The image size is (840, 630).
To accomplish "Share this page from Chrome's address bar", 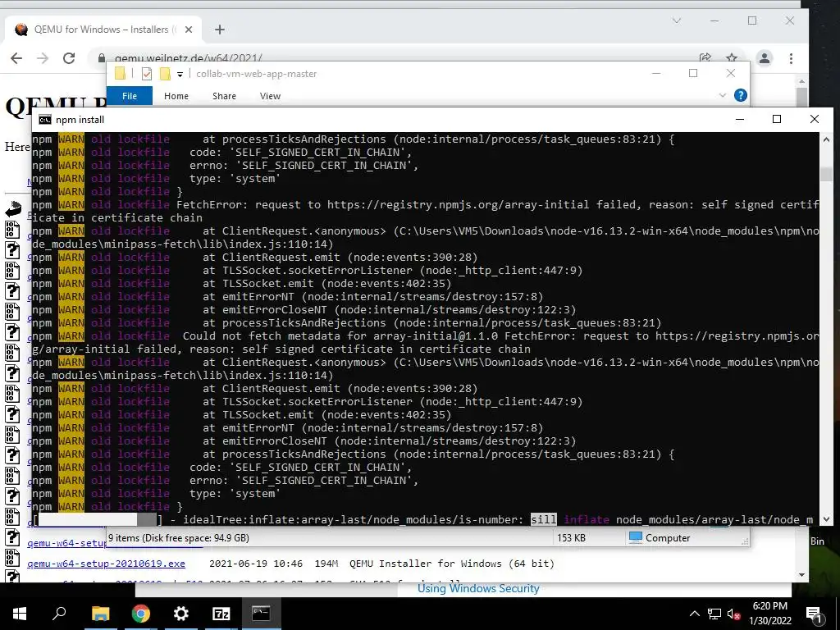I will pyautogui.click(x=705, y=58).
